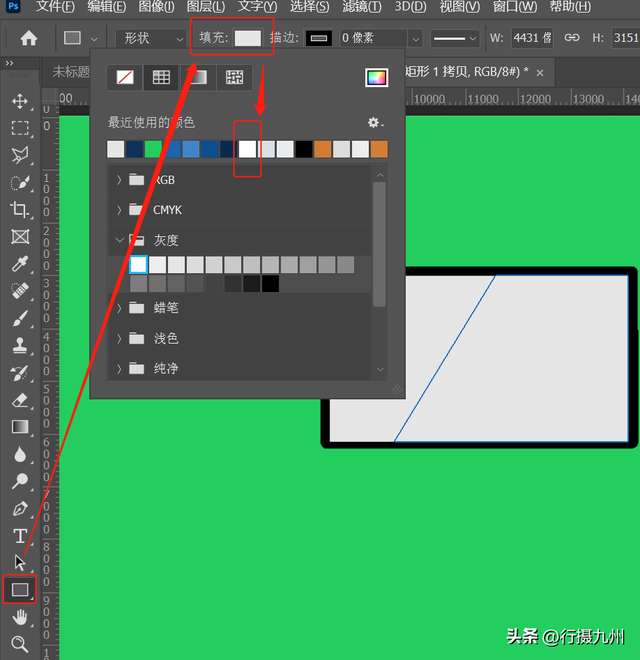The width and height of the screenshot is (640, 660).
Task: Select the Path Selection tool
Action: pyautogui.click(x=20, y=562)
